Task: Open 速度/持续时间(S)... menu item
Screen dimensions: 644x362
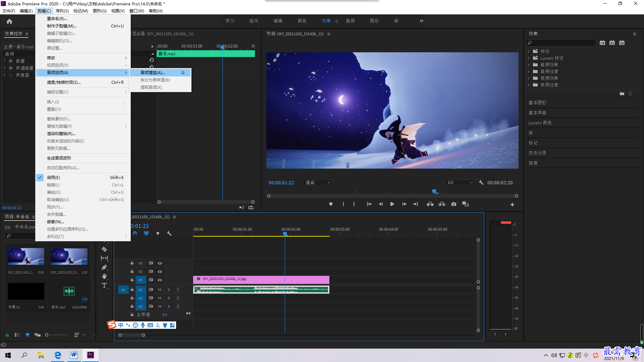Action: [83, 82]
